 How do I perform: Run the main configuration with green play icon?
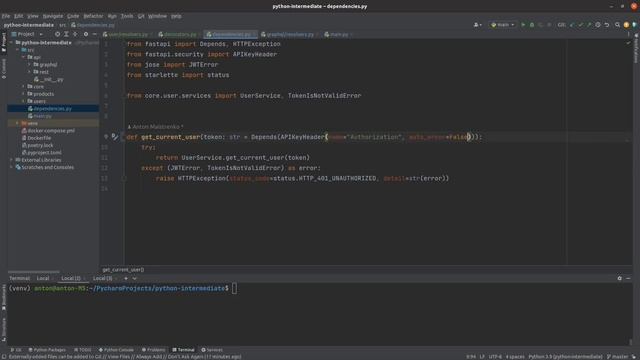pos(523,25)
